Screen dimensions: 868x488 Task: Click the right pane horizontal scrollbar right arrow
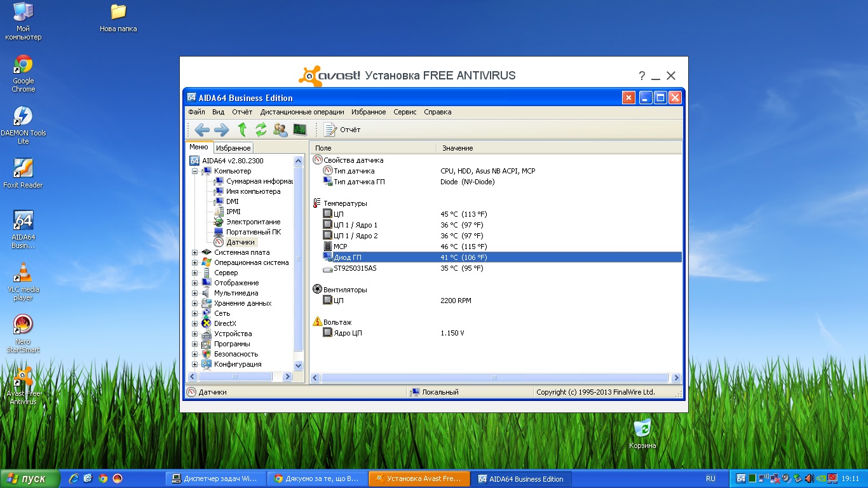676,377
